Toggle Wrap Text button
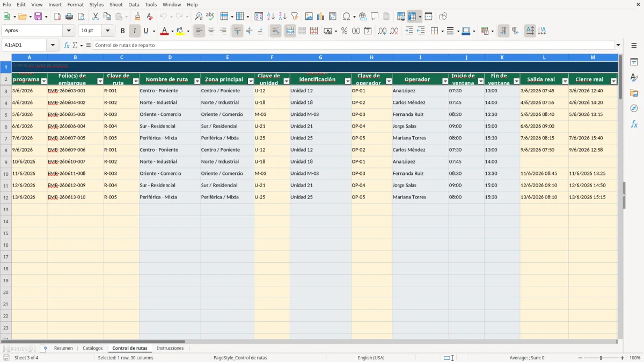This screenshot has width=644, height=362. click(x=275, y=31)
